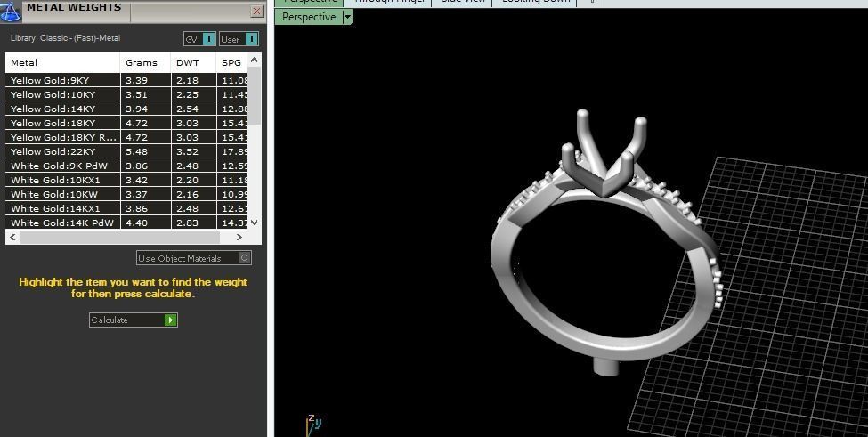
Task: Select the White Gold:10KW row
Action: pos(126,194)
